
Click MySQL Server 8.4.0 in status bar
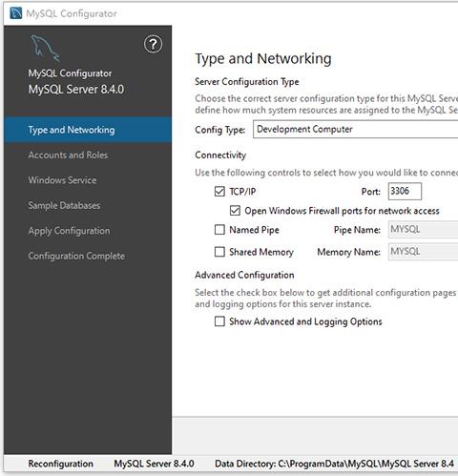point(154,464)
